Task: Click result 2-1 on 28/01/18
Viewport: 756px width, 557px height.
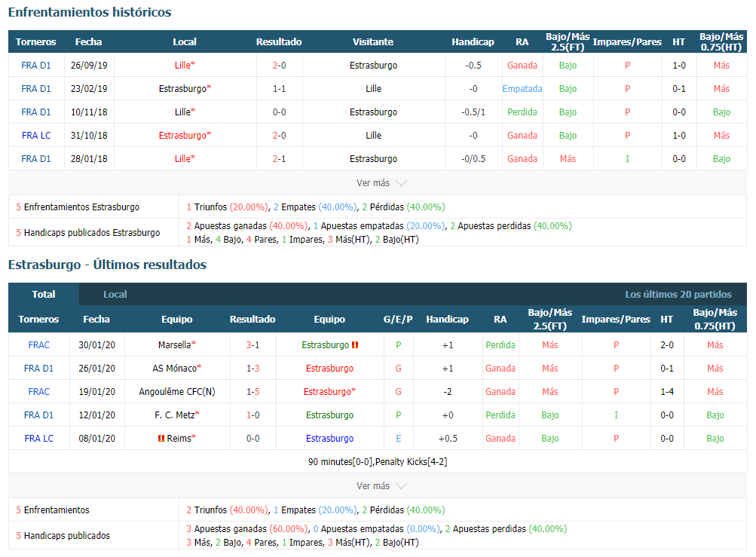Action: (x=279, y=159)
